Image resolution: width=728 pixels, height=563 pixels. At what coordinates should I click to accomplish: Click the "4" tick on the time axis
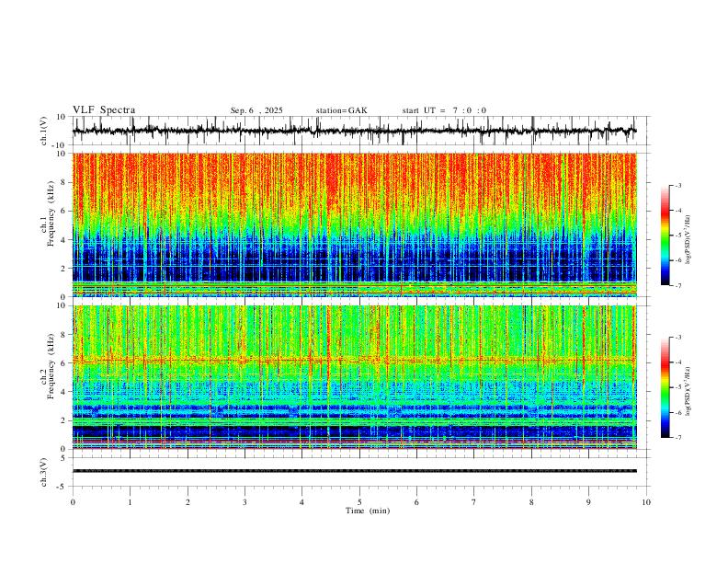301,502
